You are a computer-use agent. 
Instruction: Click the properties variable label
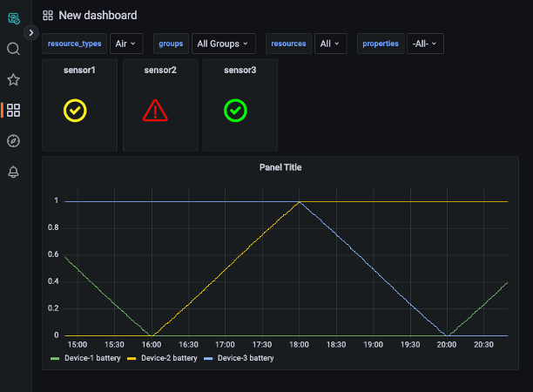pyautogui.click(x=381, y=44)
